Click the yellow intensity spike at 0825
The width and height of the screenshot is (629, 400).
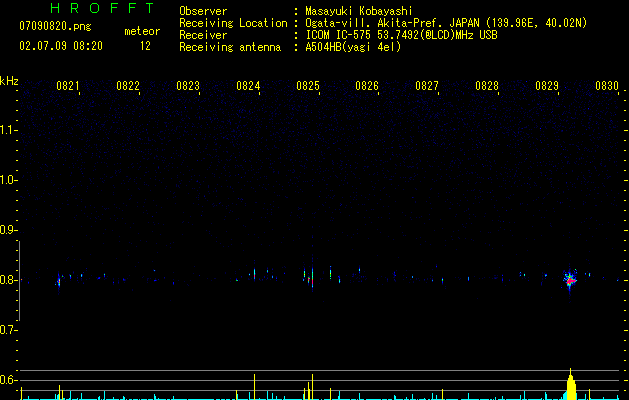[x=312, y=387]
